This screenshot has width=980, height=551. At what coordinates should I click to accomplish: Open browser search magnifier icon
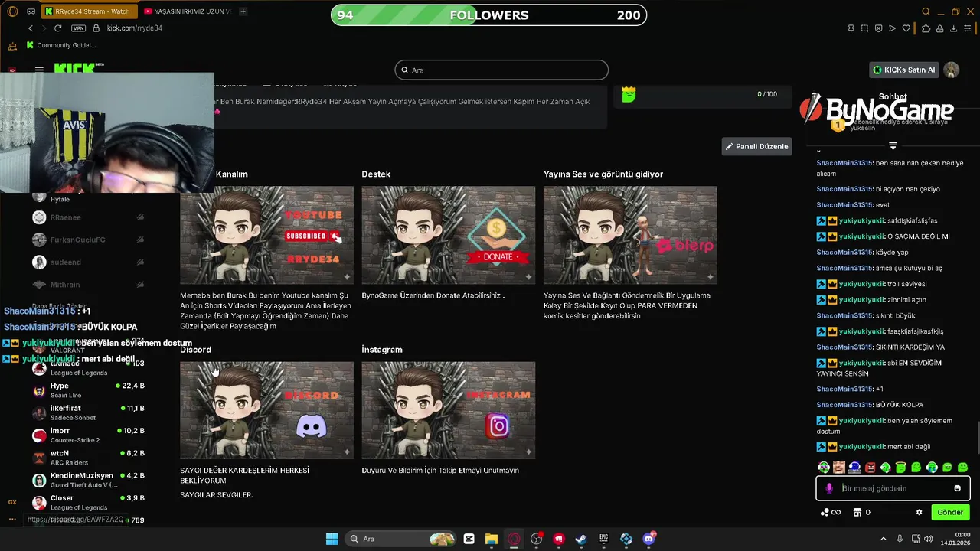click(x=926, y=11)
